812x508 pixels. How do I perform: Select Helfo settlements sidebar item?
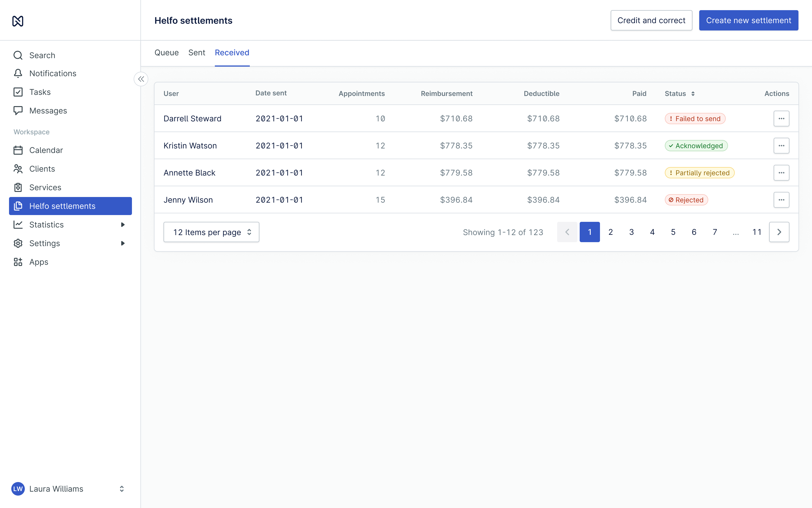[x=70, y=206]
